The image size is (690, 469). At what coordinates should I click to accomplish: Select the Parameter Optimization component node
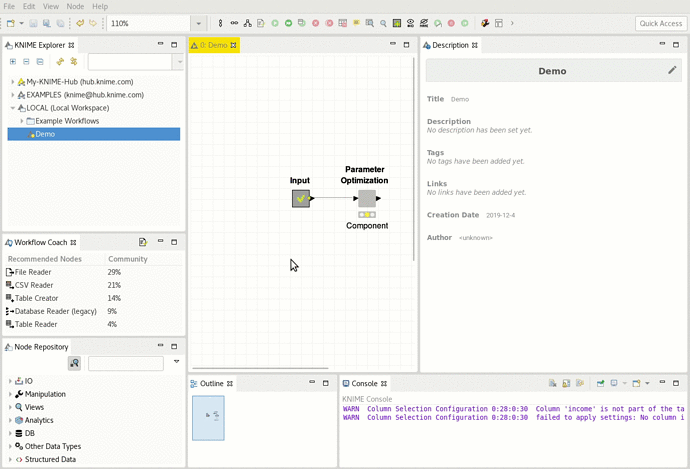pyautogui.click(x=367, y=198)
